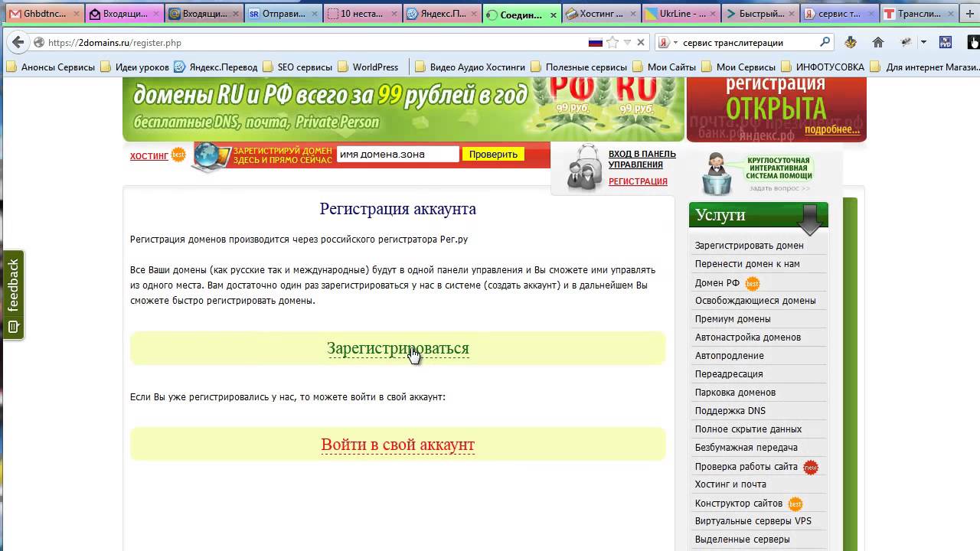Switch to the Яндекс.П... tab
The image size is (980, 551).
pos(441,14)
